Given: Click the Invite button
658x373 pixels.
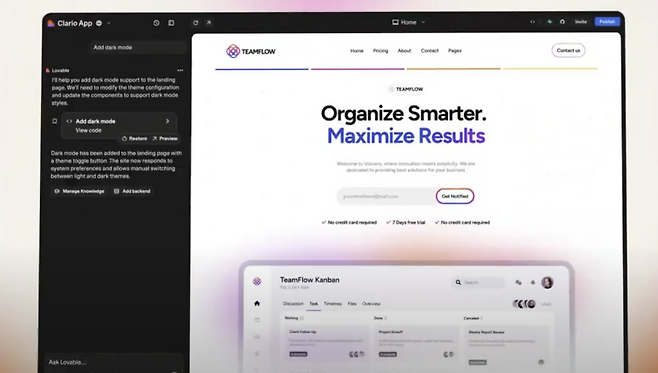Looking at the screenshot, I should 581,22.
